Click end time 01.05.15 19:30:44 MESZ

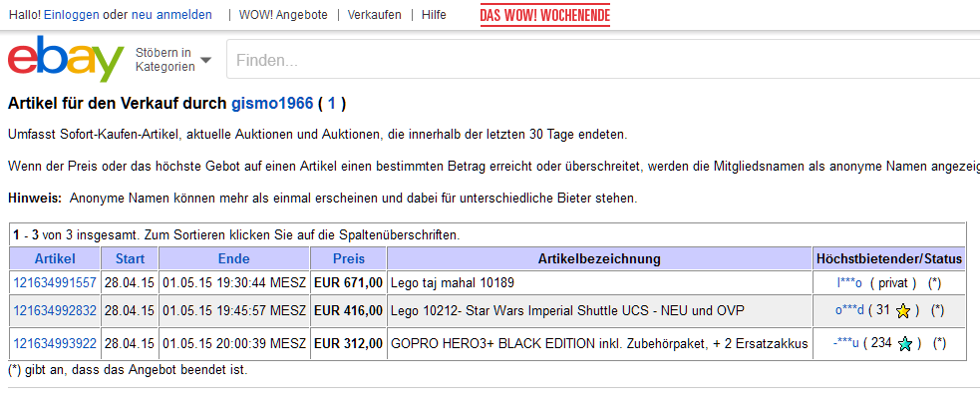click(234, 283)
